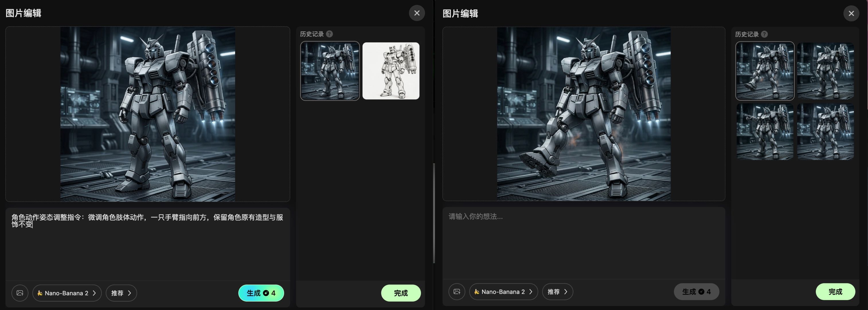Viewport: 868px width, 310px height.
Task: Expand the 推荐 options in left panel
Action: pos(121,293)
